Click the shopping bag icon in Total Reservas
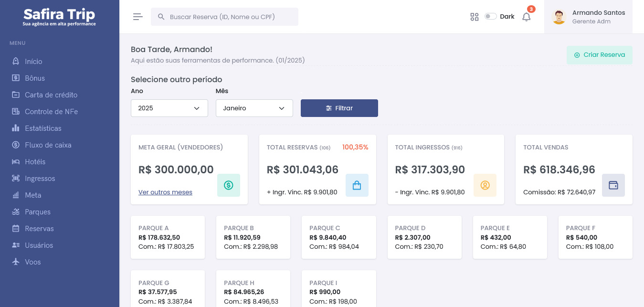The height and width of the screenshot is (307, 644). point(357,185)
